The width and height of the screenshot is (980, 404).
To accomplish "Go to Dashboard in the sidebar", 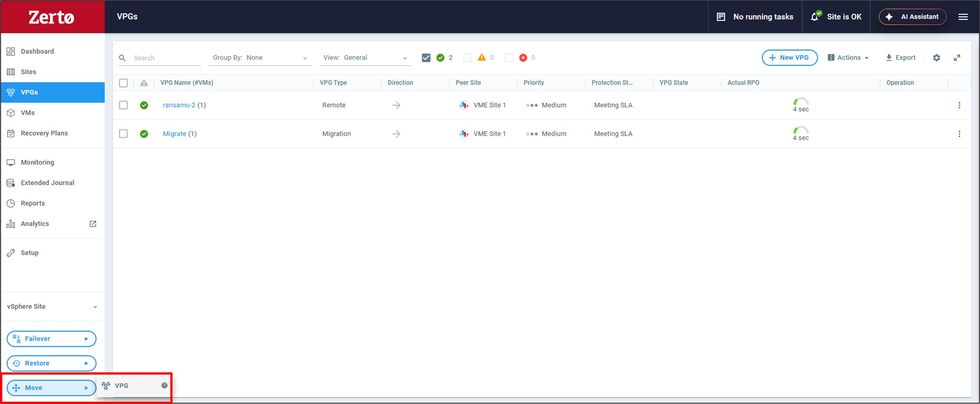I will pos(53,51).
